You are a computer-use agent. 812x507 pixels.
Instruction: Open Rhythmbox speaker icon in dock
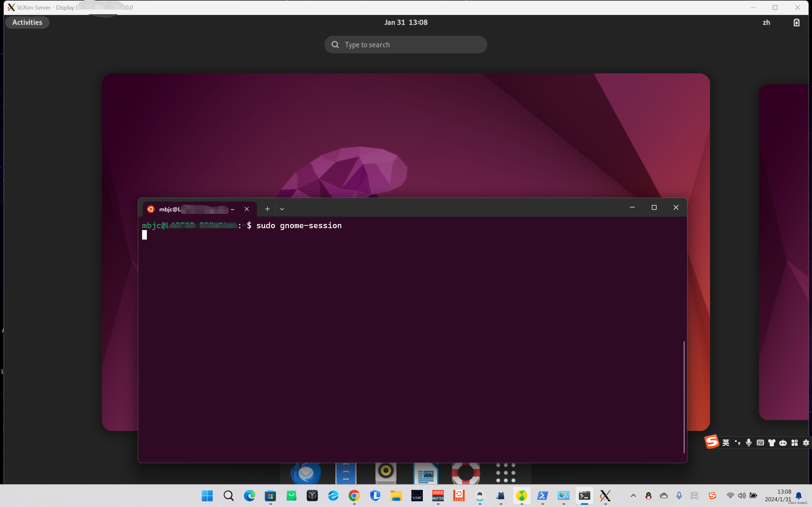coord(385,471)
